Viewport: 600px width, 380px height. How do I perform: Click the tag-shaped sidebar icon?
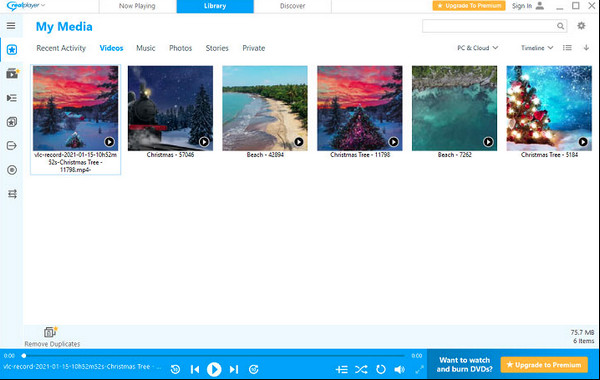12,146
